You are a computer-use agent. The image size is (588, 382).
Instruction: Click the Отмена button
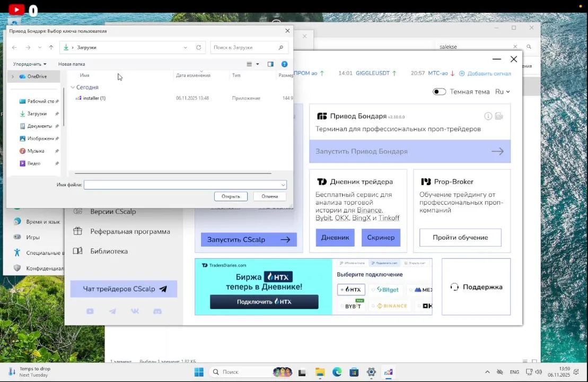click(270, 196)
